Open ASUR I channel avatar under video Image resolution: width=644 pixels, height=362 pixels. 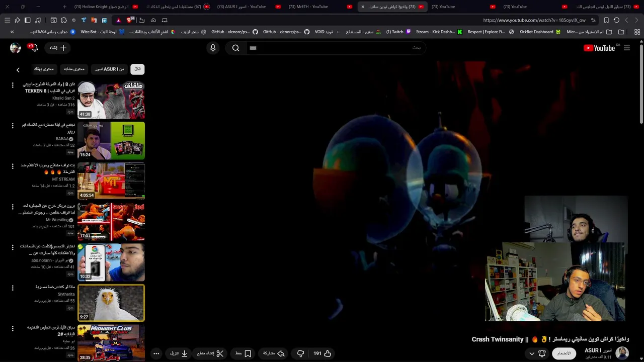click(622, 353)
